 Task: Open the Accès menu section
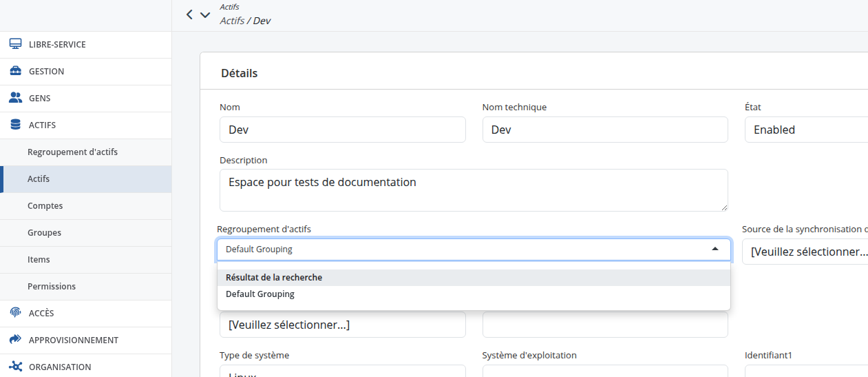[85, 313]
